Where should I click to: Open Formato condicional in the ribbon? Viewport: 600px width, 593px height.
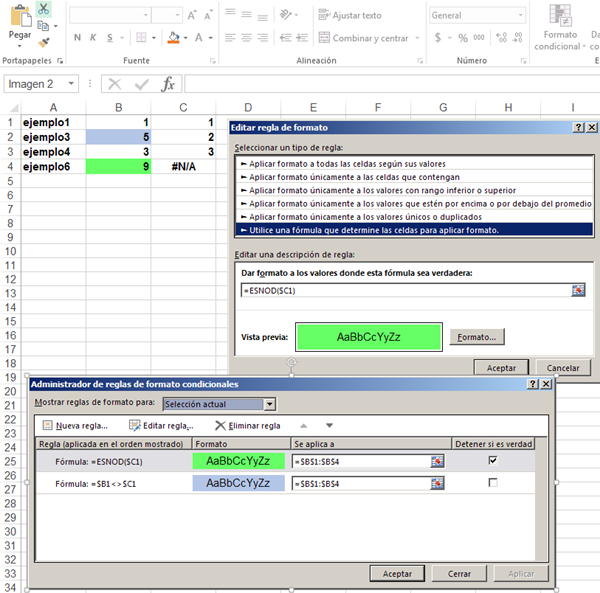(558, 28)
